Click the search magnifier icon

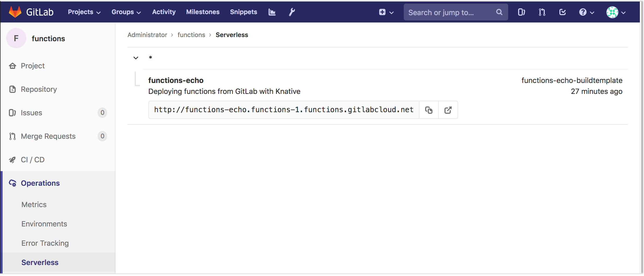coord(499,12)
